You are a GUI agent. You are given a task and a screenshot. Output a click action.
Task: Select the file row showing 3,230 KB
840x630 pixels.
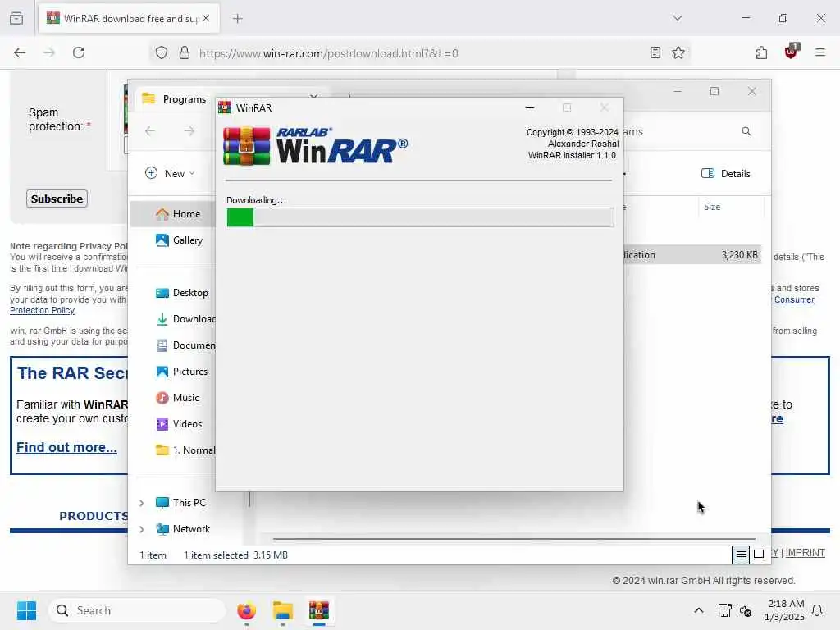coord(692,255)
